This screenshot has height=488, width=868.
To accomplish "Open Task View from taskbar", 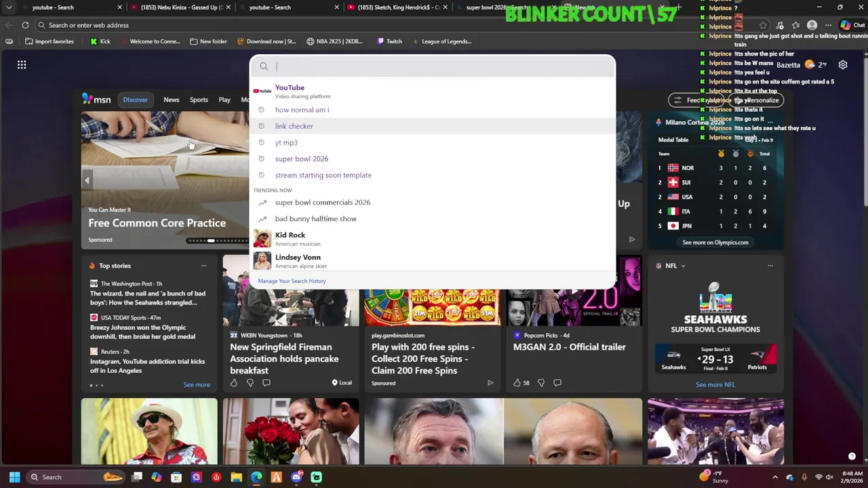I will (137, 477).
